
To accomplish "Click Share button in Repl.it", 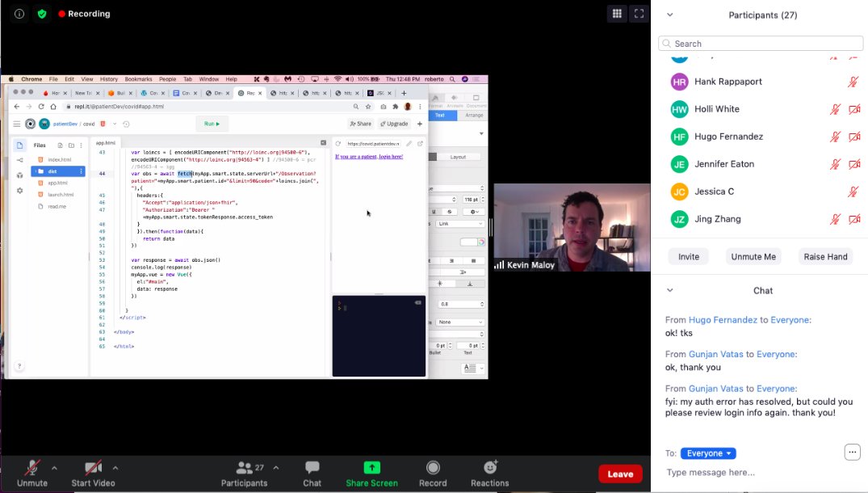I will (361, 124).
